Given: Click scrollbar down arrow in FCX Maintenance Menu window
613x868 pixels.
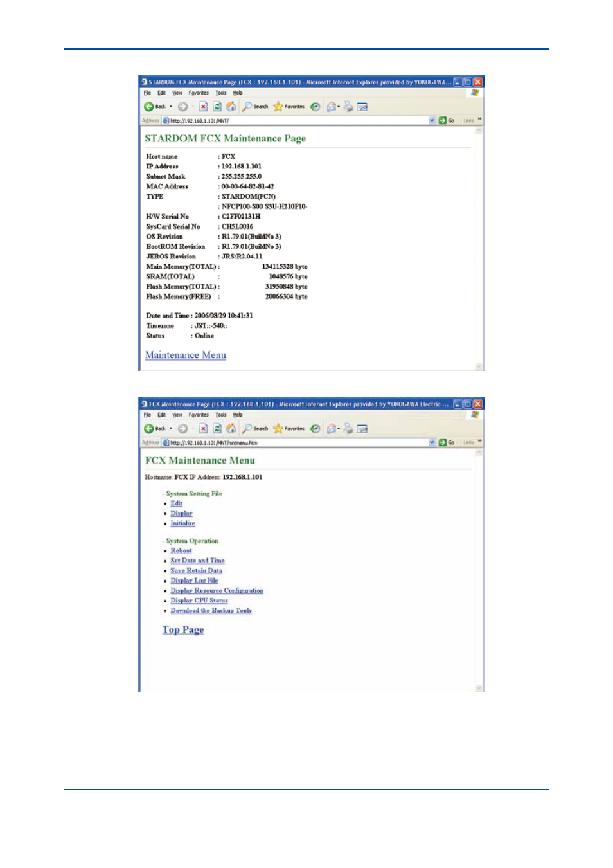Looking at the screenshot, I should coord(479,688).
